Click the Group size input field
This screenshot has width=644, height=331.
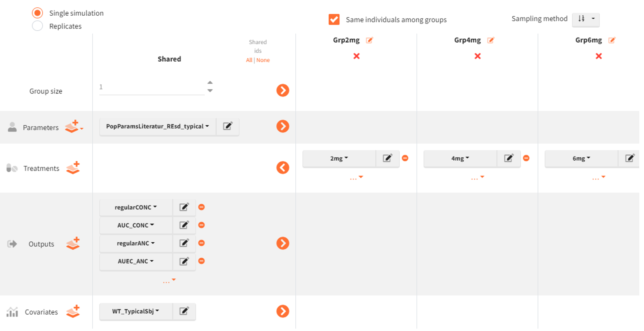click(151, 87)
